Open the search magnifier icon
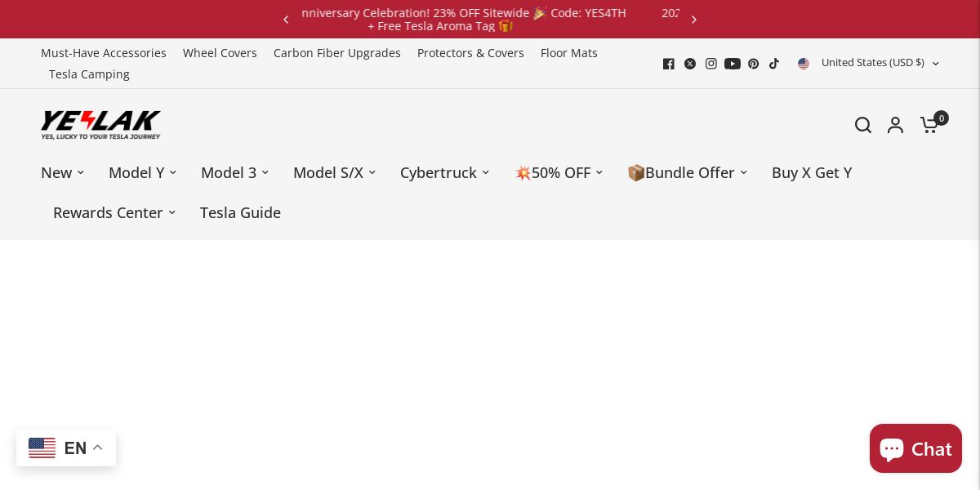This screenshot has height=490, width=980. pyautogui.click(x=863, y=125)
